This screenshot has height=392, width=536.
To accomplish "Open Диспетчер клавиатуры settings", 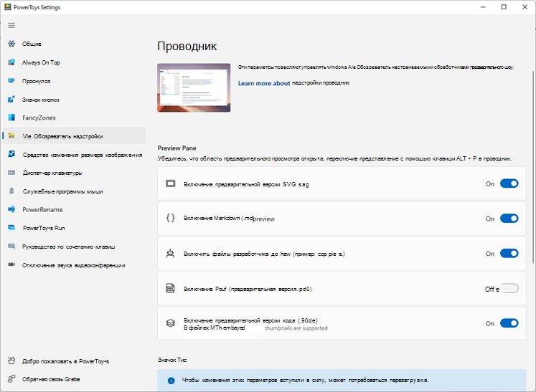I will (x=74, y=173).
